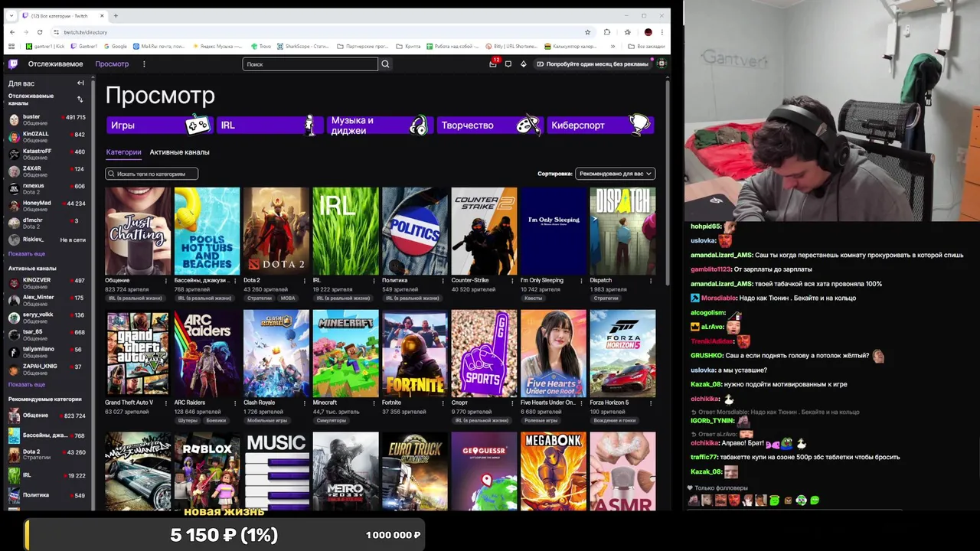Click the Шутеры tag under ARC Raiders
The image size is (980, 551).
(x=188, y=420)
